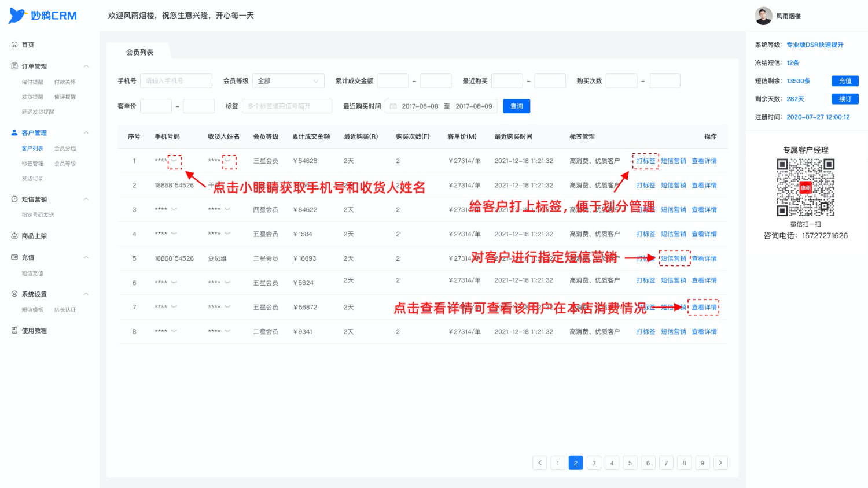The height and width of the screenshot is (488, 868).
Task: Show hidden phone number in row 3
Action: 174,209
